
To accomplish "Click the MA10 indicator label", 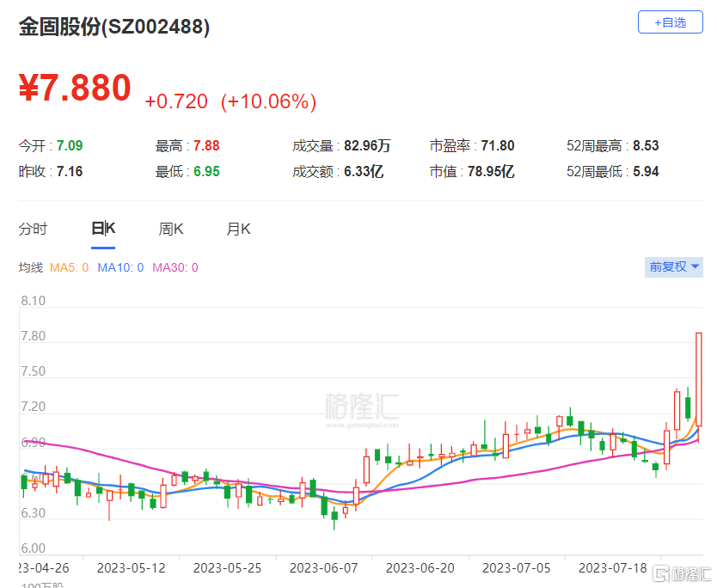I will click(120, 267).
